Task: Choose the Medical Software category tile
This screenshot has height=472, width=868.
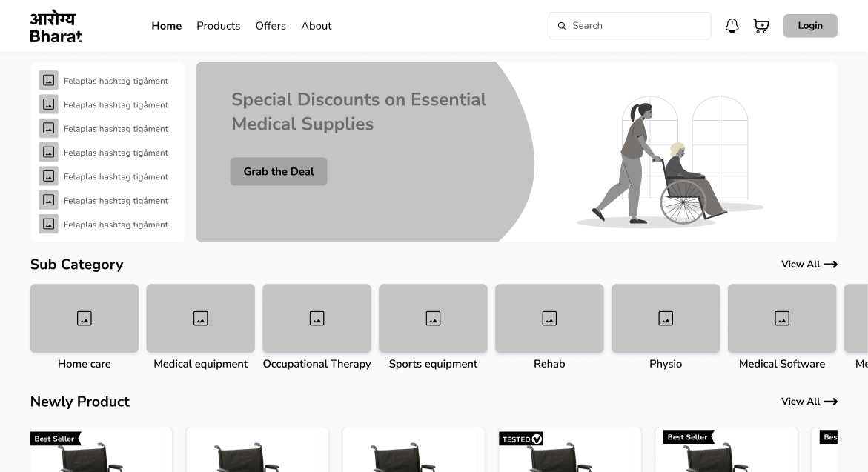Action: coord(781,318)
